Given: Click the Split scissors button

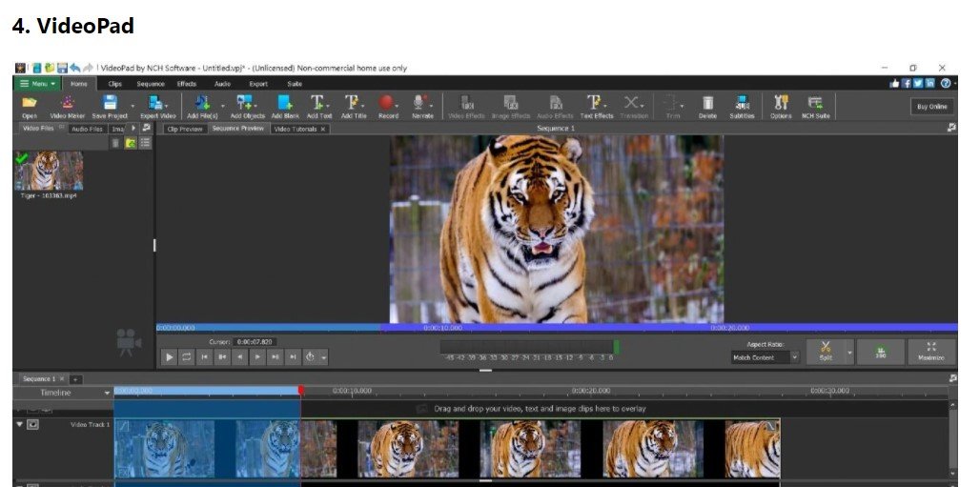Looking at the screenshot, I should click(x=826, y=351).
